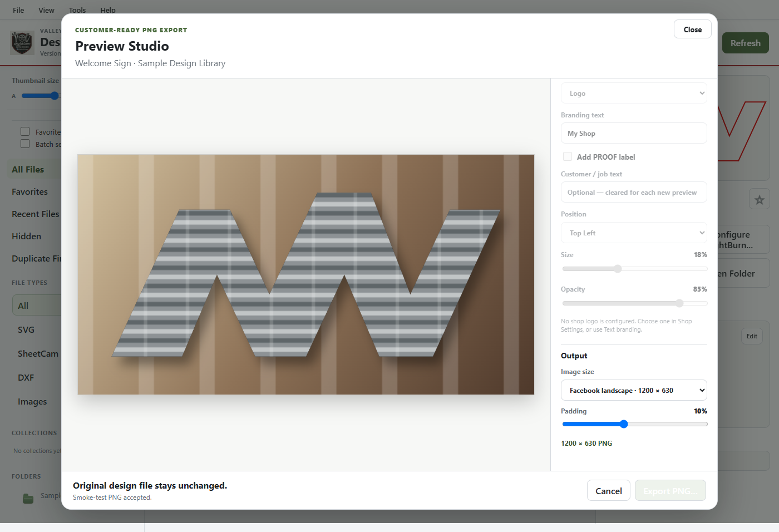Filter by the Images file type
The height and width of the screenshot is (532, 779).
(37, 401)
